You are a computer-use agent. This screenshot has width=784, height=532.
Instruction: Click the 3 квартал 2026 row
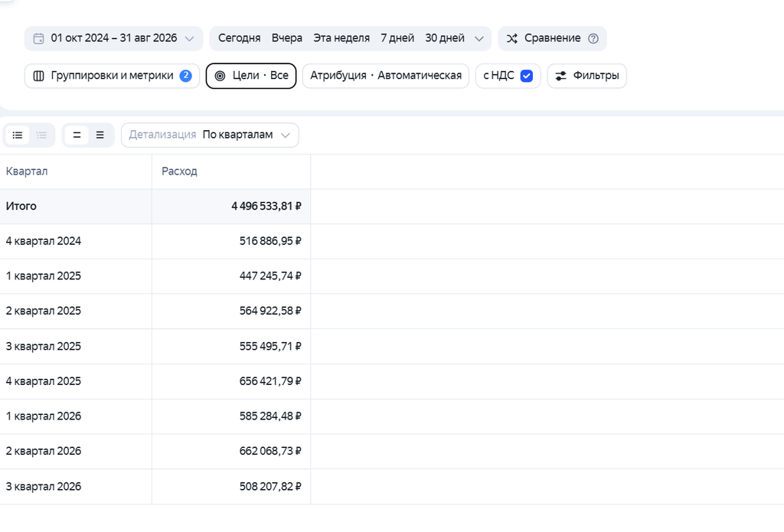pos(155,487)
